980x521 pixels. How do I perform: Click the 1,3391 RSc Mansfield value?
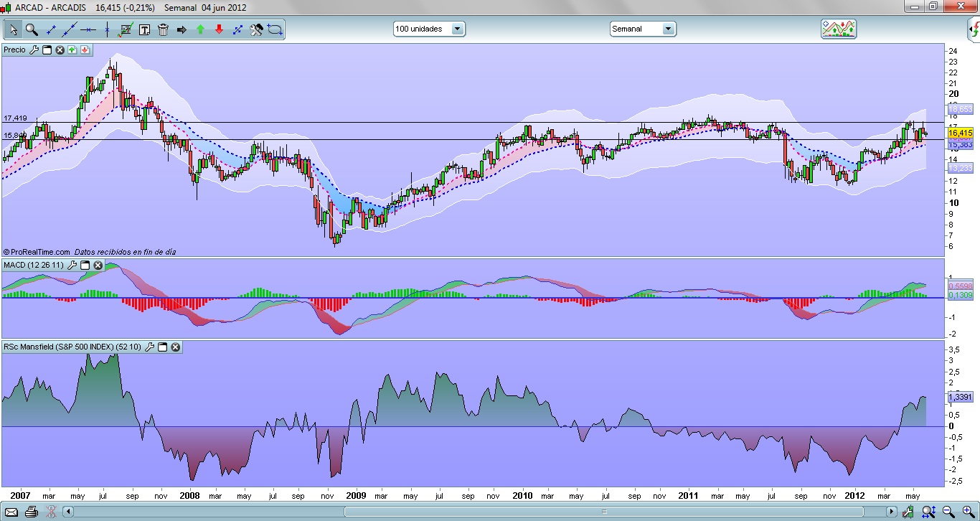(x=960, y=397)
